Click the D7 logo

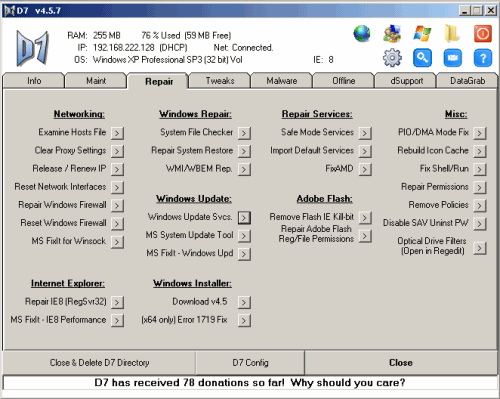[33, 48]
